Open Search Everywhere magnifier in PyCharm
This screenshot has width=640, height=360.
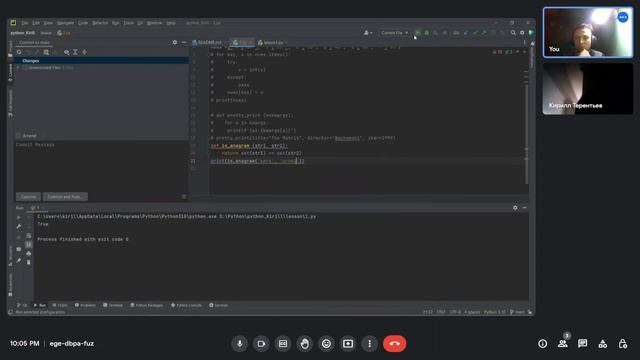tap(513, 33)
